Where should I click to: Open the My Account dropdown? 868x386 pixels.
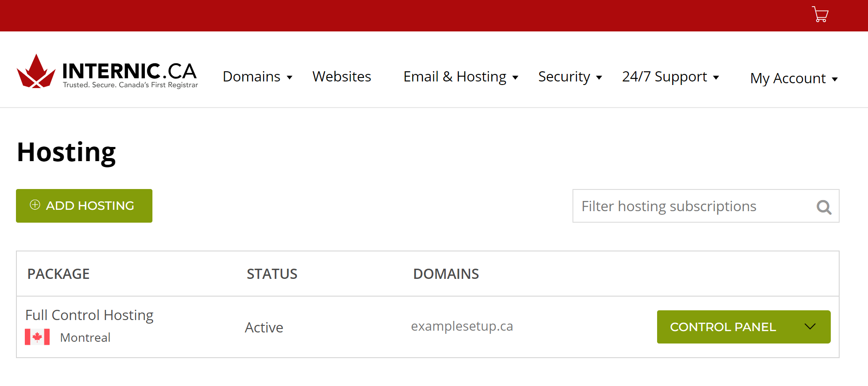click(x=794, y=78)
